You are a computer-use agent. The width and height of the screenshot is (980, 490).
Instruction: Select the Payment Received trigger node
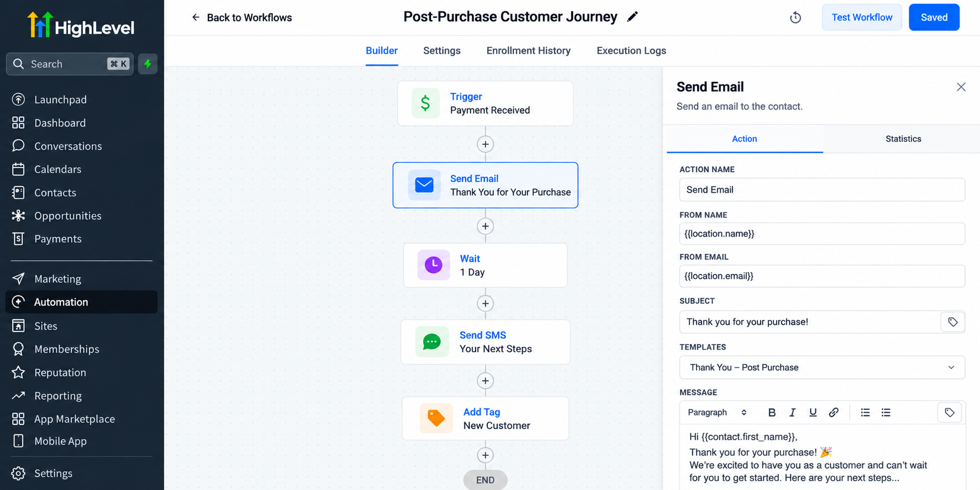485,103
